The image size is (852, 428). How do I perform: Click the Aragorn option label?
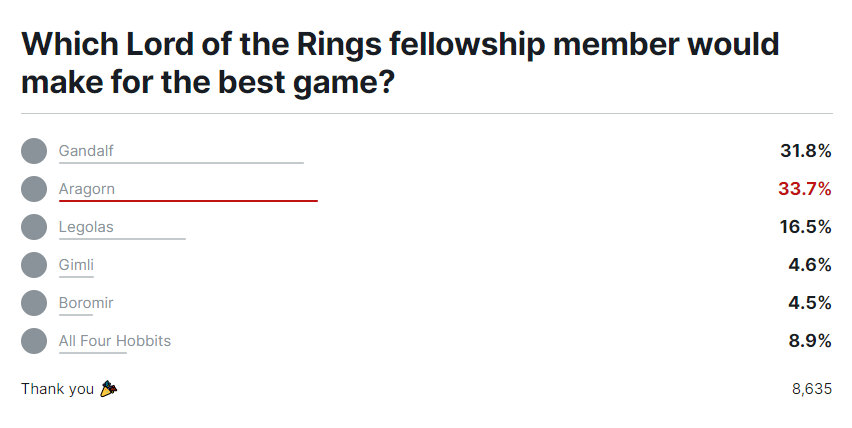tap(88, 189)
